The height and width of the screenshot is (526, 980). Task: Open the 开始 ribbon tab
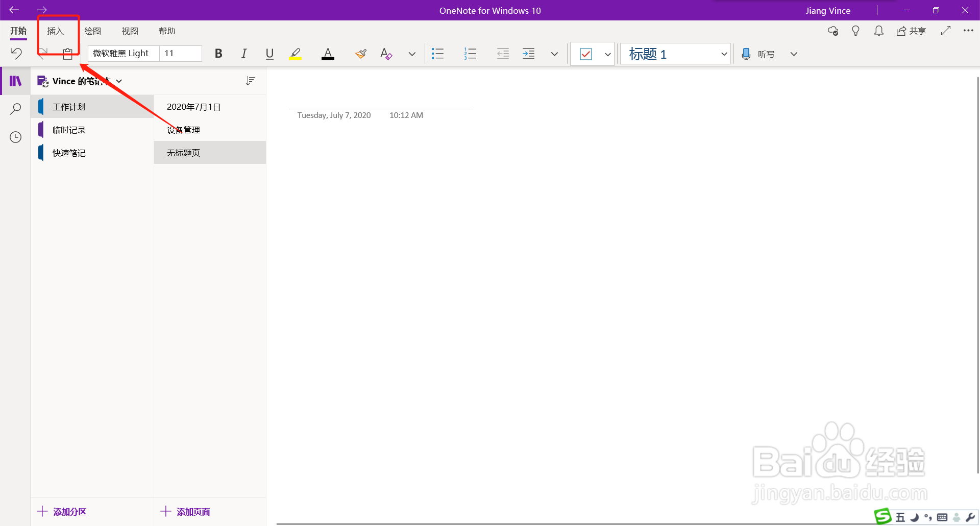point(18,31)
